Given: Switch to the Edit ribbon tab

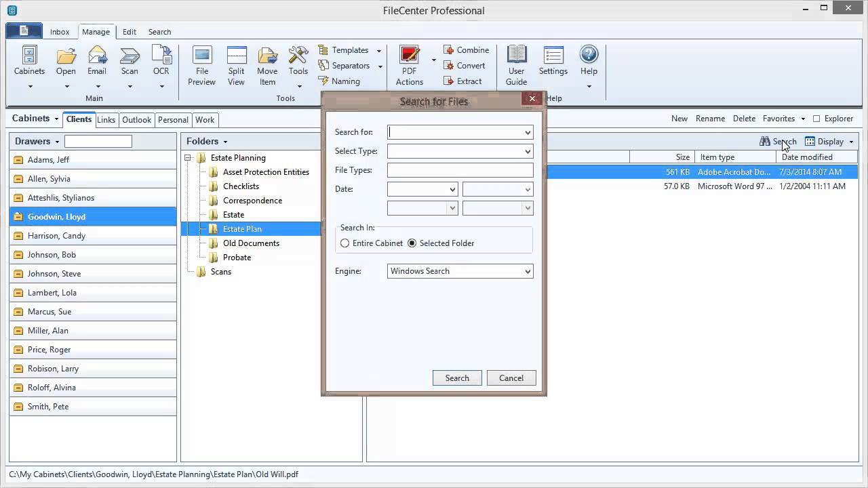Looking at the screenshot, I should point(130,32).
